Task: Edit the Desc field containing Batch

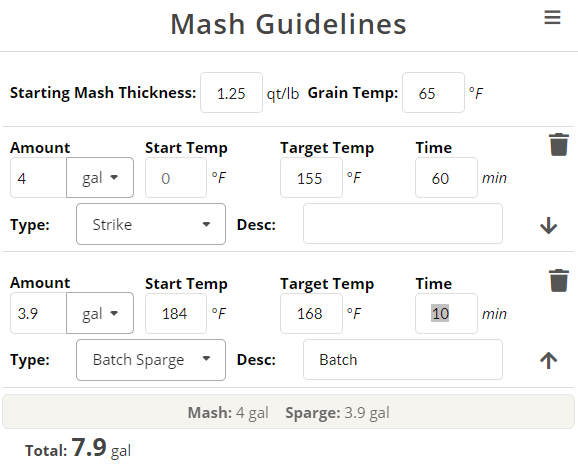Action: click(403, 359)
